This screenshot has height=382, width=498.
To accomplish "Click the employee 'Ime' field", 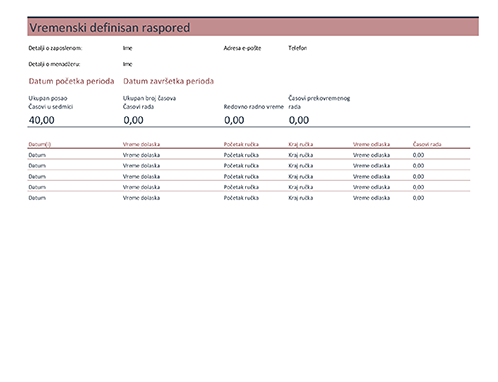I will point(127,48).
